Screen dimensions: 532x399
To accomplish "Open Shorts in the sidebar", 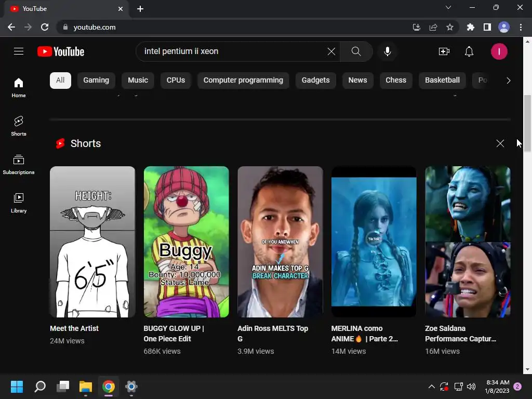I will (19, 126).
